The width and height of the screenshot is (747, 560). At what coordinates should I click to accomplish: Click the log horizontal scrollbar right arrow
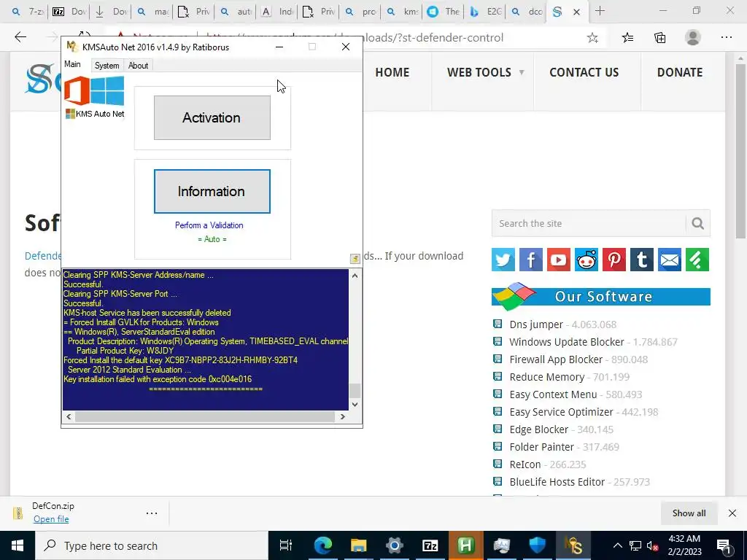pyautogui.click(x=343, y=416)
